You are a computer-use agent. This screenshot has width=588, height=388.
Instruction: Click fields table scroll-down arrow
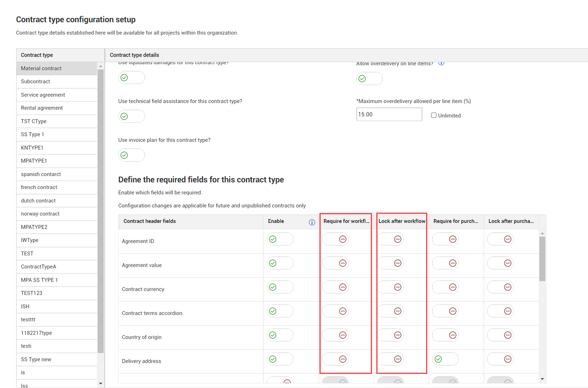542,379
